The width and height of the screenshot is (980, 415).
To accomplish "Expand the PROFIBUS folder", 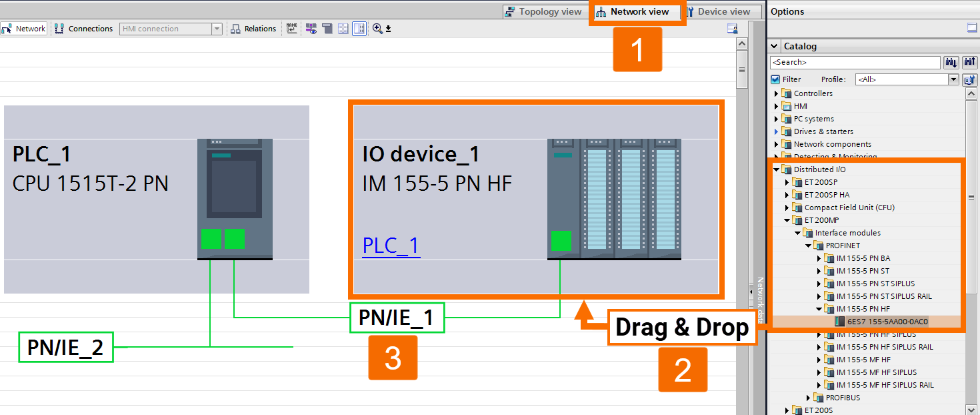I will point(809,398).
